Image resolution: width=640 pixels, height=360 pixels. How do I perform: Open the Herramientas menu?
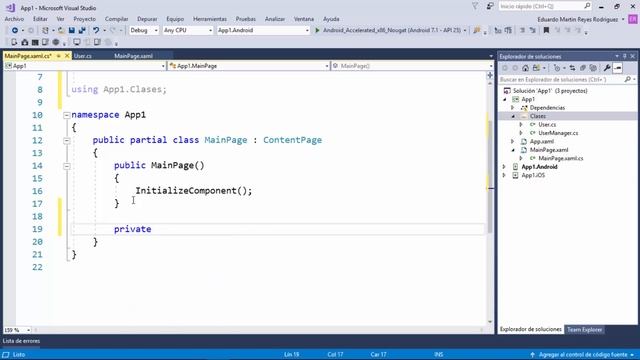click(210, 19)
